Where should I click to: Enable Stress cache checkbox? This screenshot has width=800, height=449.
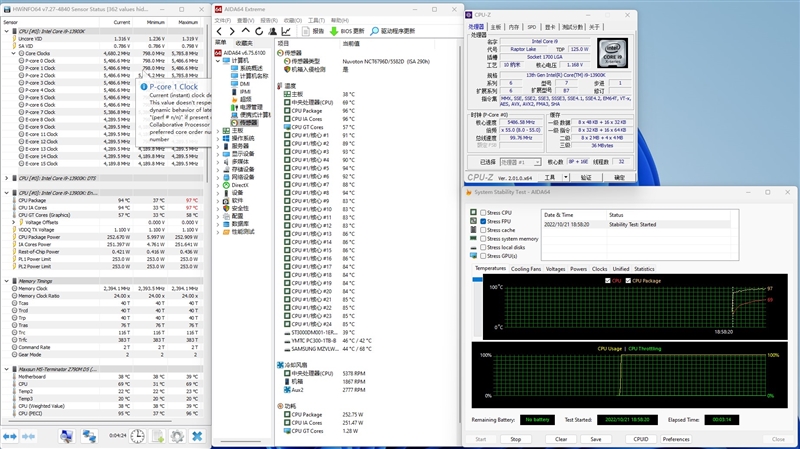click(x=483, y=230)
